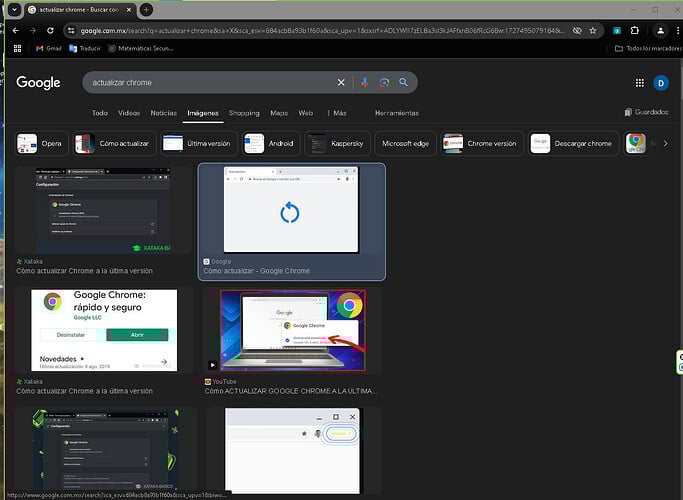Select the Android filter chip
Image resolution: width=683 pixels, height=500 pixels.
click(271, 143)
